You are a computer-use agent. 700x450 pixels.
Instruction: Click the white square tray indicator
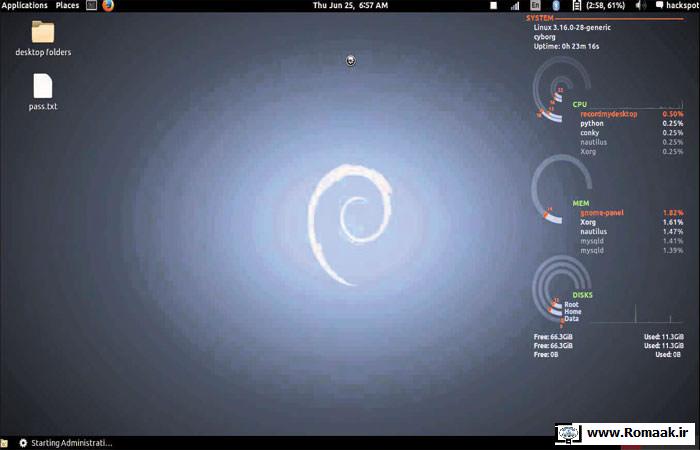494,5
